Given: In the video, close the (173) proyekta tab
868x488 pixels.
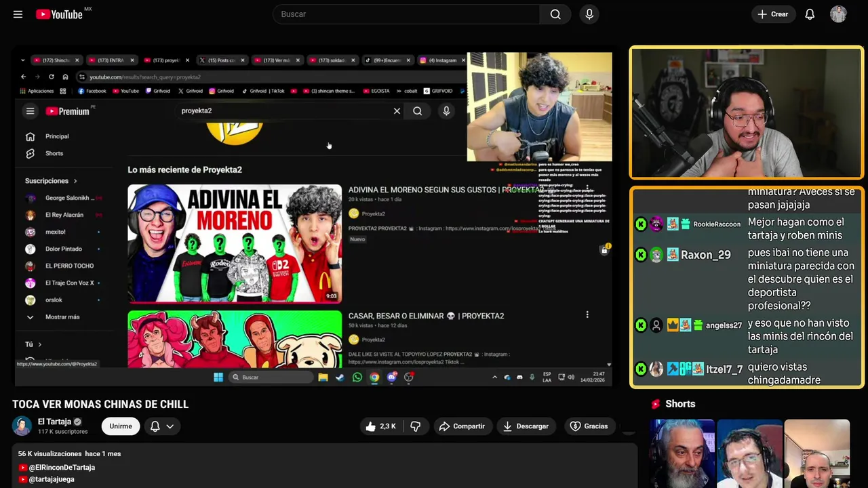Looking at the screenshot, I should point(187,60).
